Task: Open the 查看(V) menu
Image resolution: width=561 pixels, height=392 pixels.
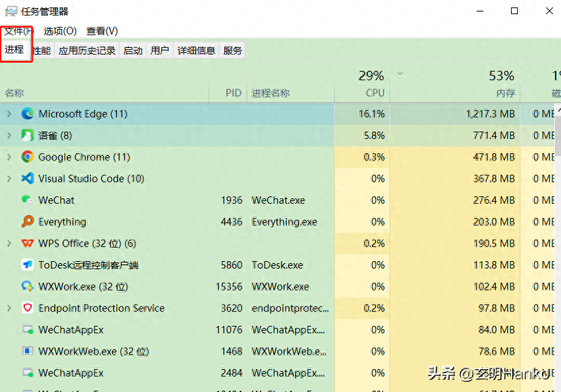Action: pyautogui.click(x=102, y=31)
